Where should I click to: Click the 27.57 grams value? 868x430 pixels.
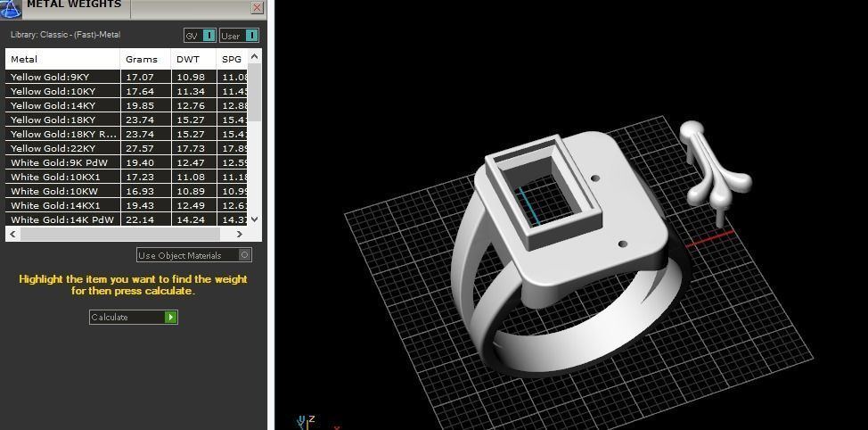pyautogui.click(x=140, y=148)
